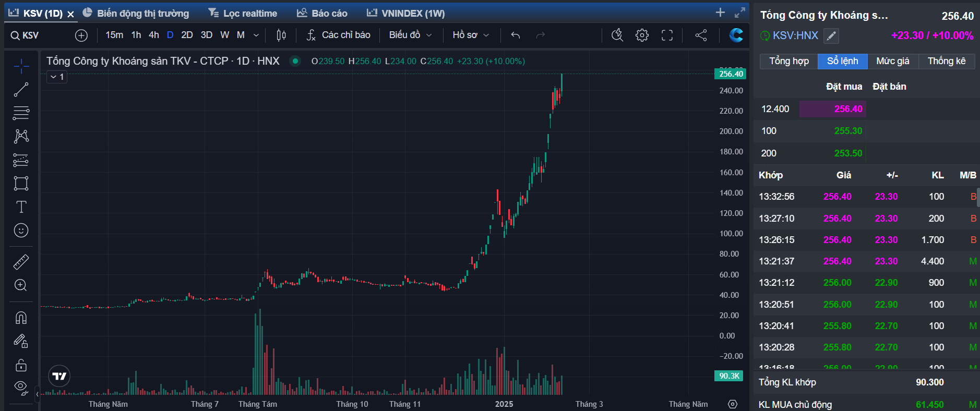Select the Text annotation tool
This screenshot has height=411, width=980.
pos(21,207)
